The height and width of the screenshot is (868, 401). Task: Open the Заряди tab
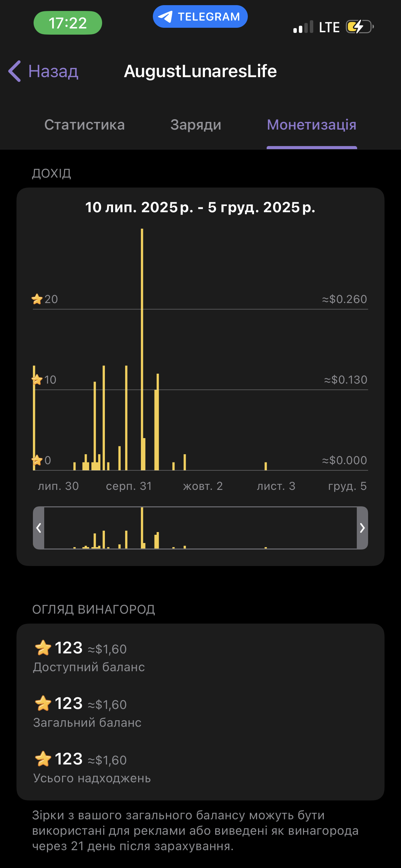point(196,125)
